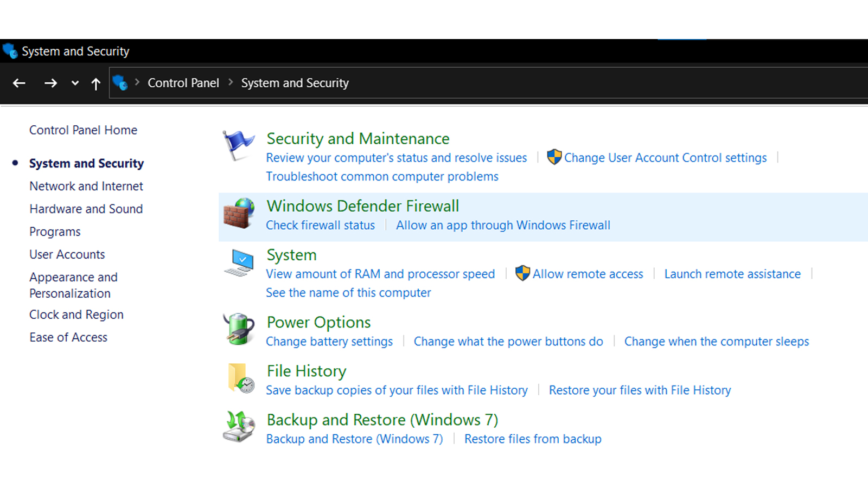Open Network and Internet category

86,186
